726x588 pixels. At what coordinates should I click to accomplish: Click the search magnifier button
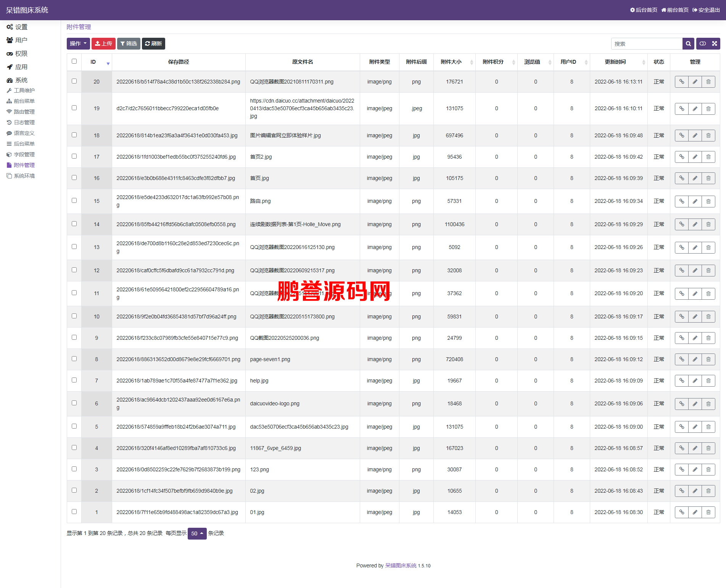[x=688, y=44]
